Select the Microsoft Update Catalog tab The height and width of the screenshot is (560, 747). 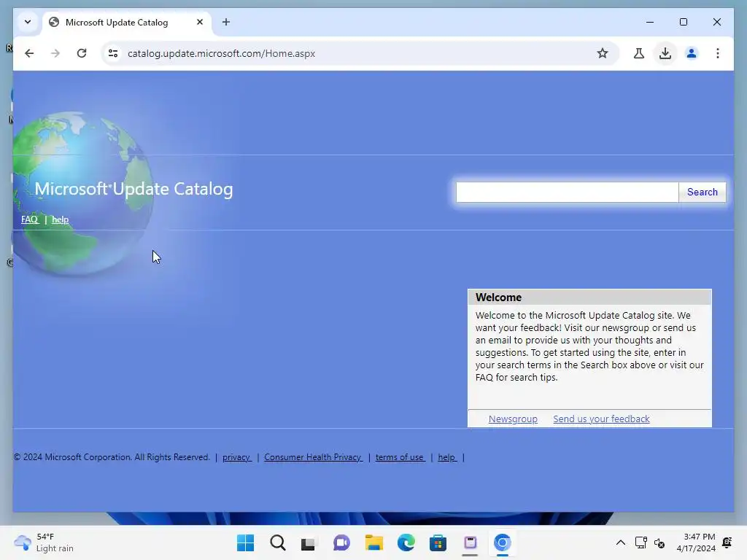[x=127, y=23]
